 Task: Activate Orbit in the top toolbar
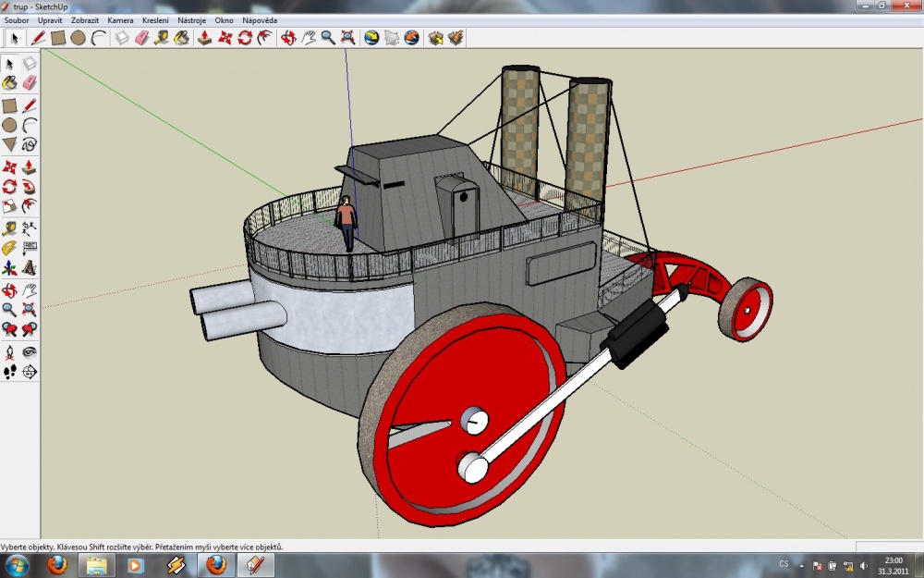288,38
